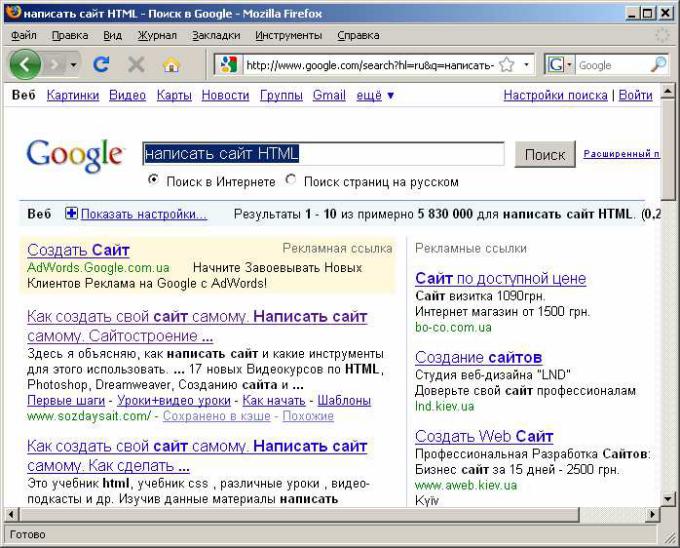Click the greyed Forward navigation arrow

(54, 65)
